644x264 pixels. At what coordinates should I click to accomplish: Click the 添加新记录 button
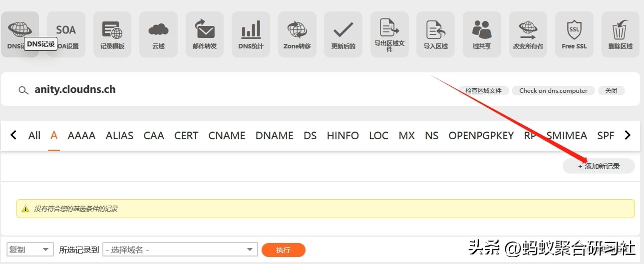click(x=599, y=166)
